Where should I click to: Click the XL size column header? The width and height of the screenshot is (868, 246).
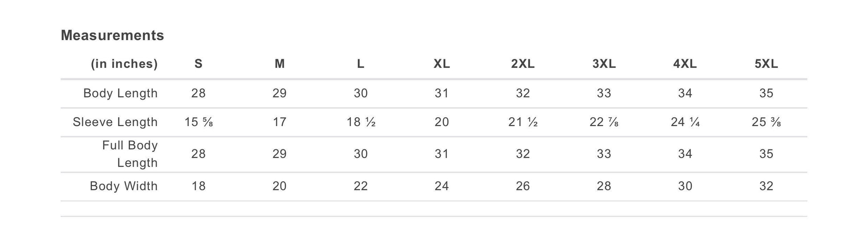[442, 64]
